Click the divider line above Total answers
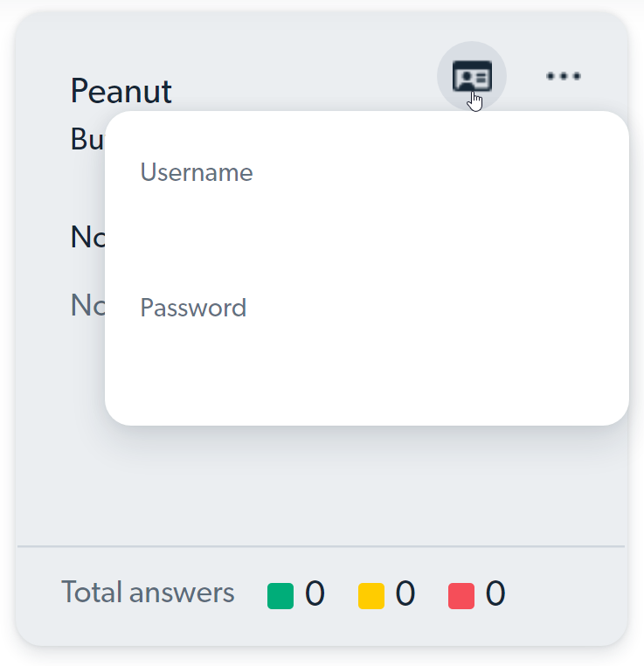Screen dimensions: 644x666 (x=321, y=546)
